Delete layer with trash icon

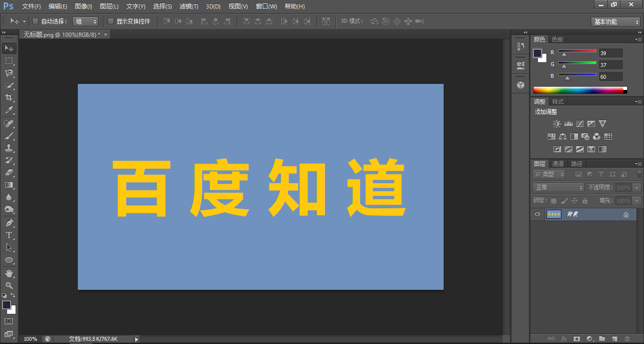[627, 338]
